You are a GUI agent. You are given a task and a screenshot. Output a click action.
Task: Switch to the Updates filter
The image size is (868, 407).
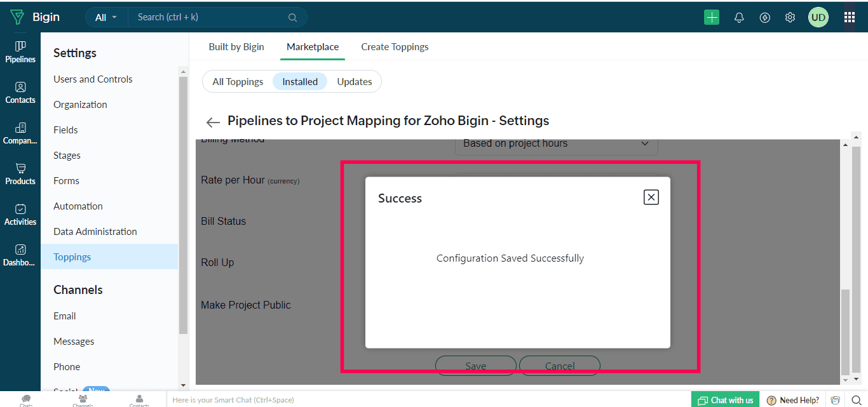point(355,82)
